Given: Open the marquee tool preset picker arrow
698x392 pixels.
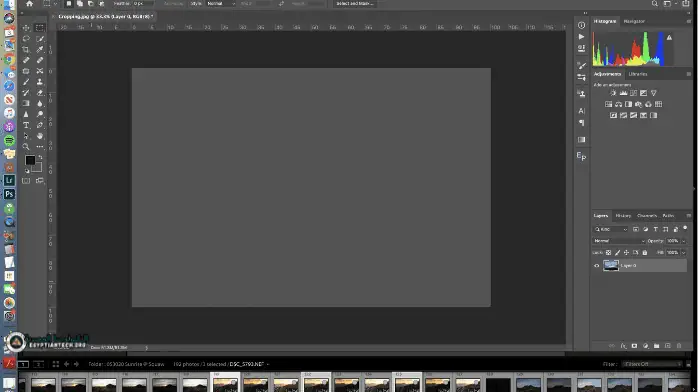Looking at the screenshot, I should 55,4.
